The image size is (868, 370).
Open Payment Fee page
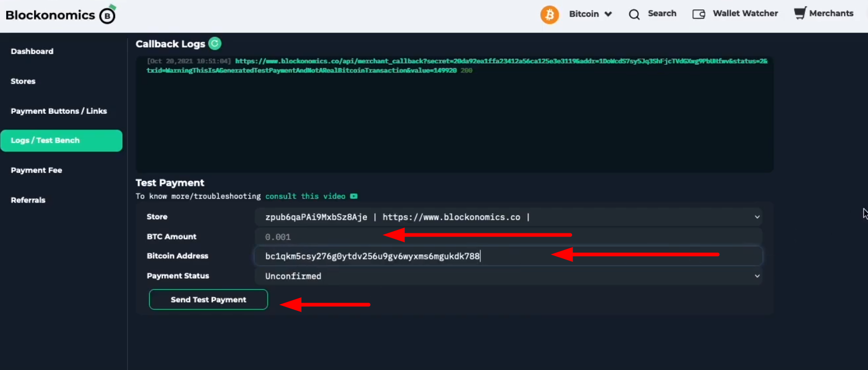pyautogui.click(x=36, y=170)
